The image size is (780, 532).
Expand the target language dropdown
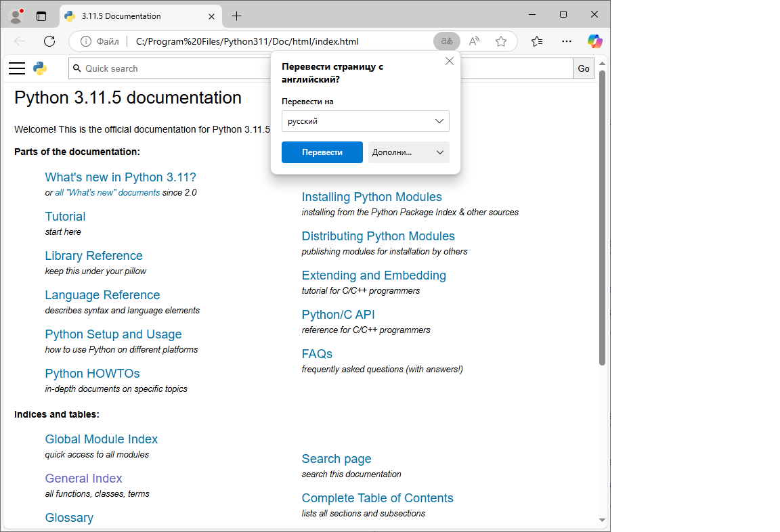tap(366, 121)
